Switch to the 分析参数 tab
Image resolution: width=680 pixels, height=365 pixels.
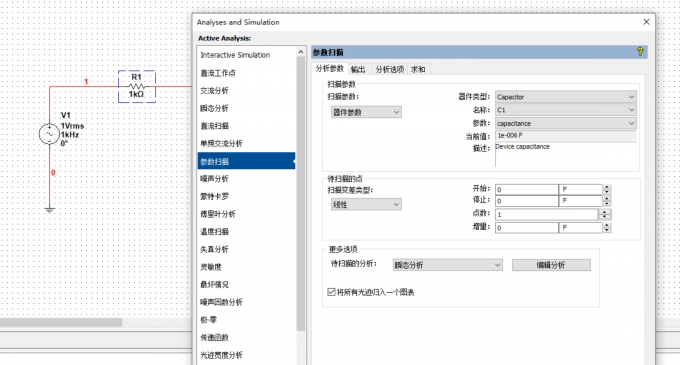330,68
